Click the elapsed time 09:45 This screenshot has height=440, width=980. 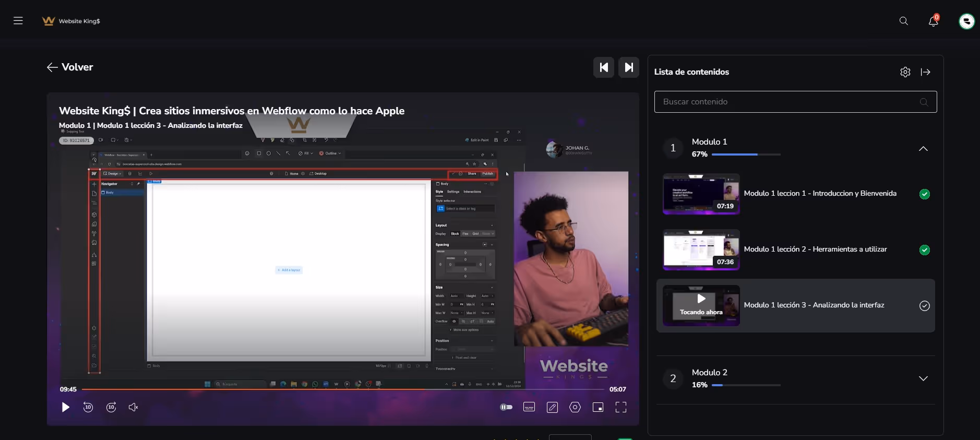[x=68, y=389]
